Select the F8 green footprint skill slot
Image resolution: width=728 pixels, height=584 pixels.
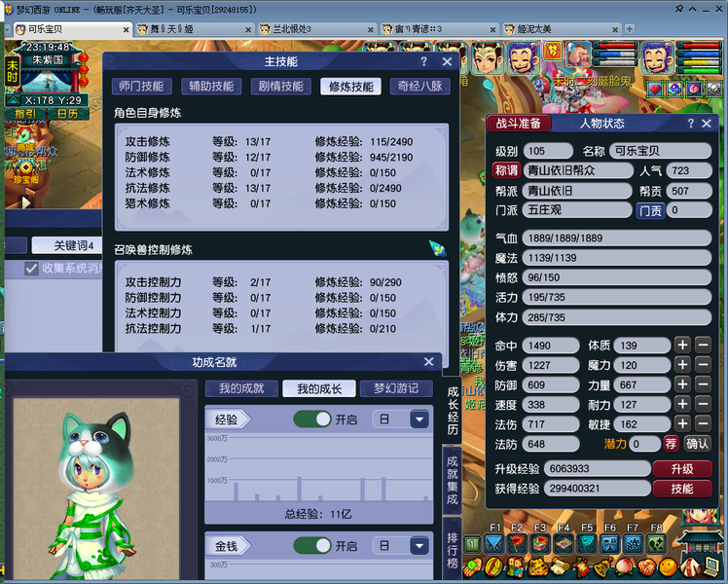657,543
